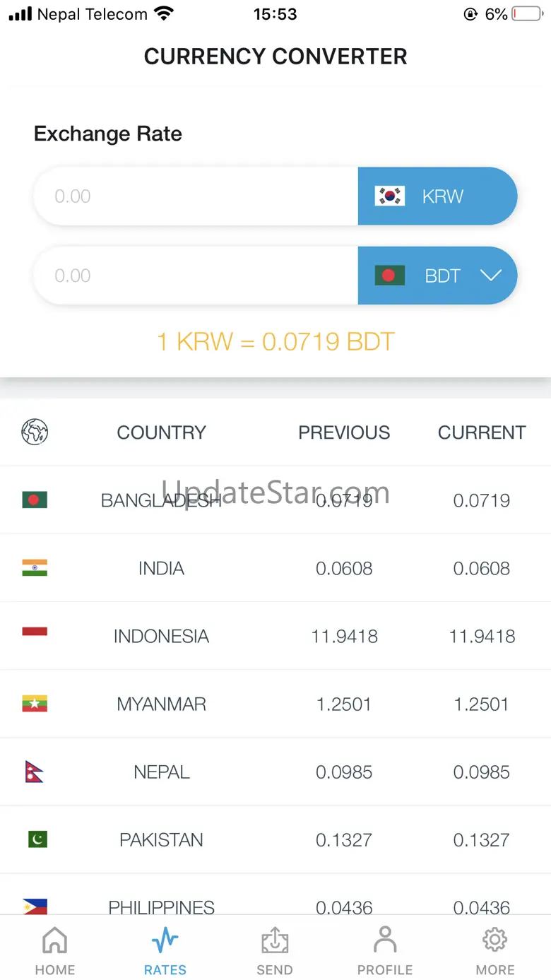
Task: Open the Profile tab
Action: tap(385, 950)
